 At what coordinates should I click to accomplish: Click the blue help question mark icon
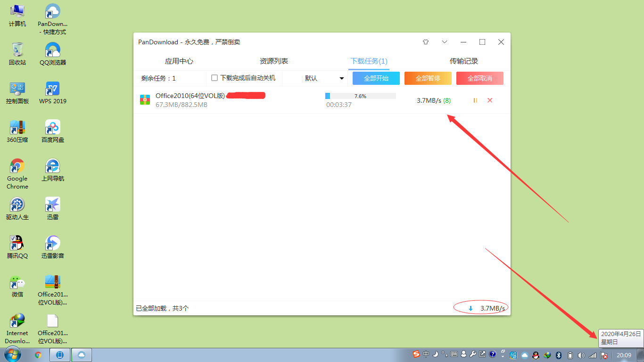click(x=493, y=354)
